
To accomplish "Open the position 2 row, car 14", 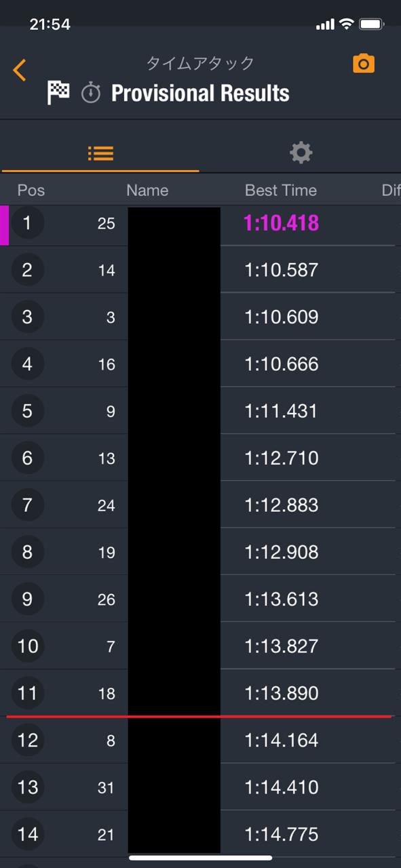I will [197, 270].
